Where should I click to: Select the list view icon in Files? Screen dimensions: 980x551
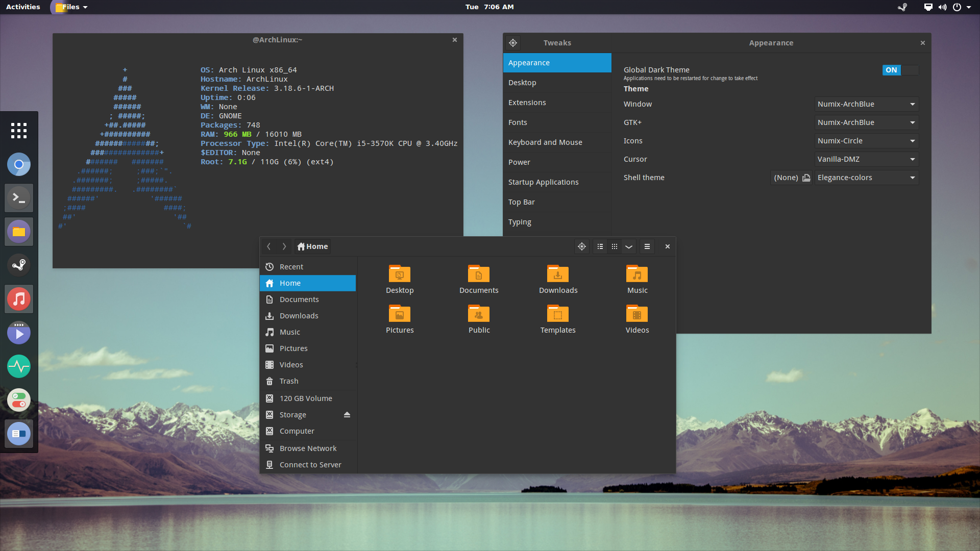600,246
